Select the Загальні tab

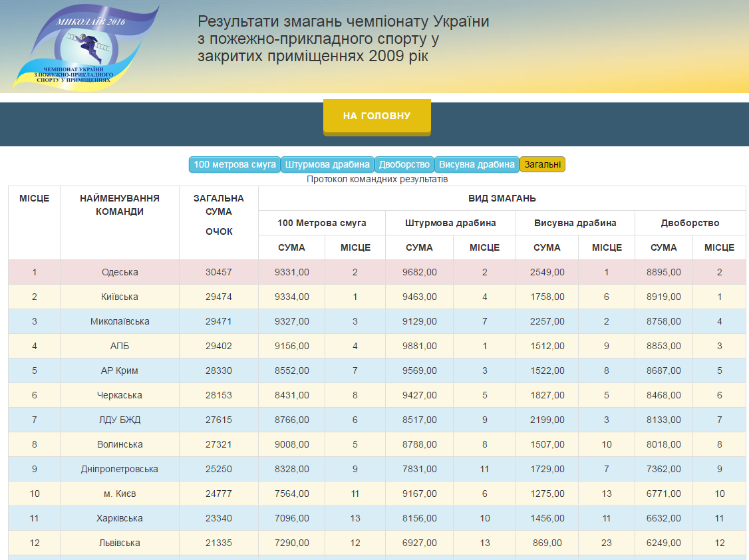(x=542, y=164)
